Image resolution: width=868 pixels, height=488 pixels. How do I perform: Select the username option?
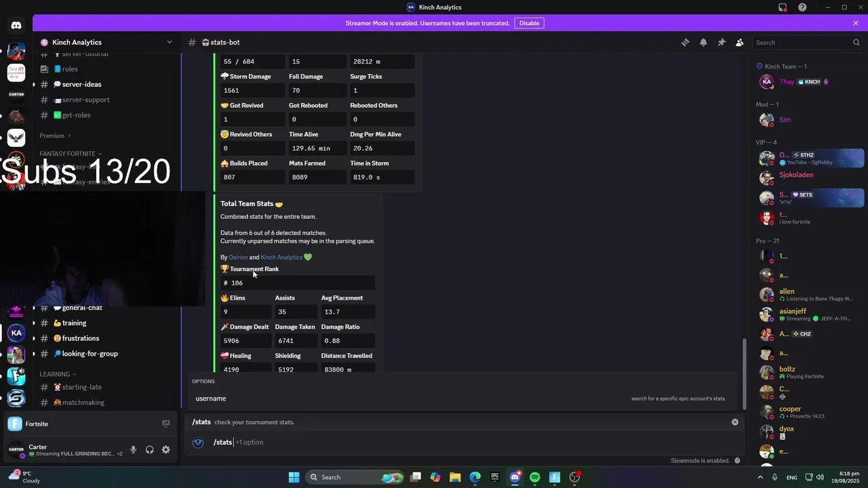click(461, 399)
